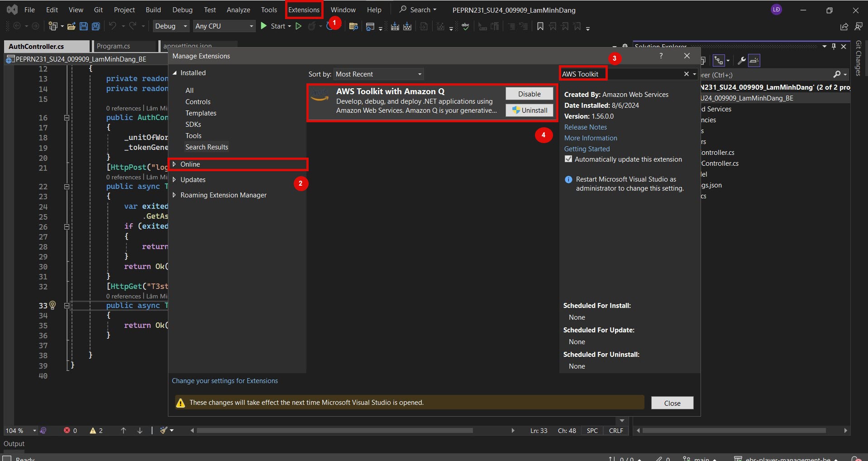Viewport: 868px width, 461px height.
Task: Click the Solution Explorer search magnifier icon
Action: tap(837, 74)
